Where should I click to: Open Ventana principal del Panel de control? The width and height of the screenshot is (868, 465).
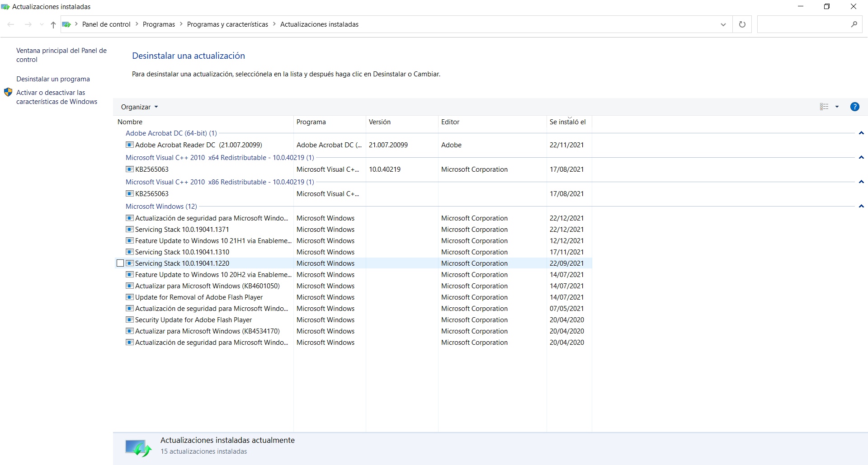coord(61,55)
